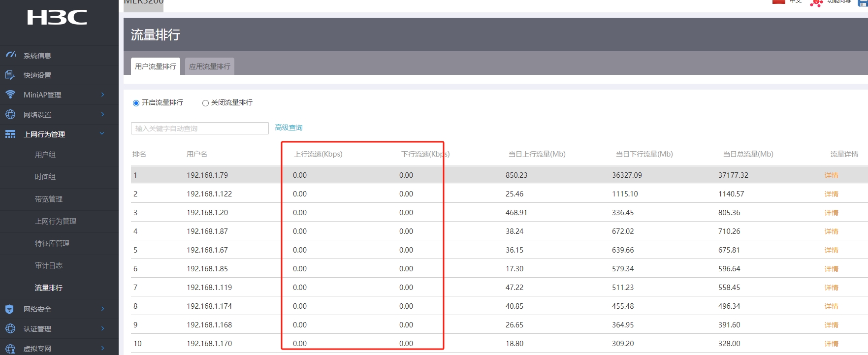868x355 pixels.
Task: Open 流量排行 submenu item
Action: (x=49, y=288)
